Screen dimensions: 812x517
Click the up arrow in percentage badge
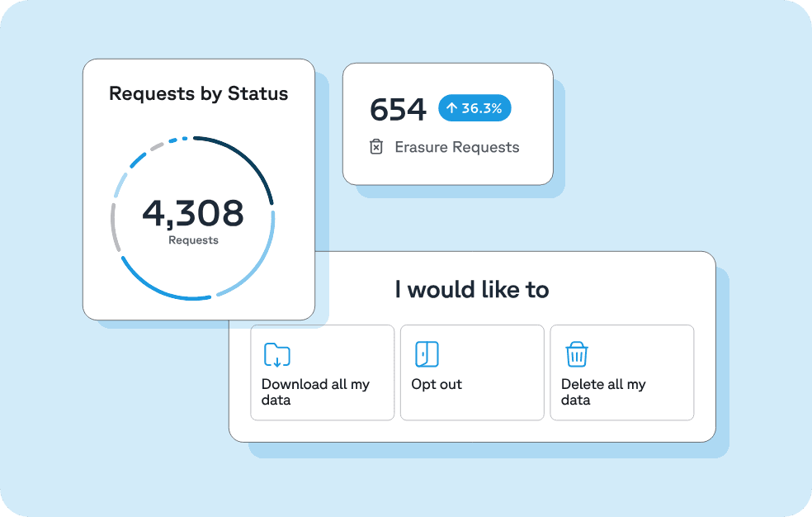(451, 108)
